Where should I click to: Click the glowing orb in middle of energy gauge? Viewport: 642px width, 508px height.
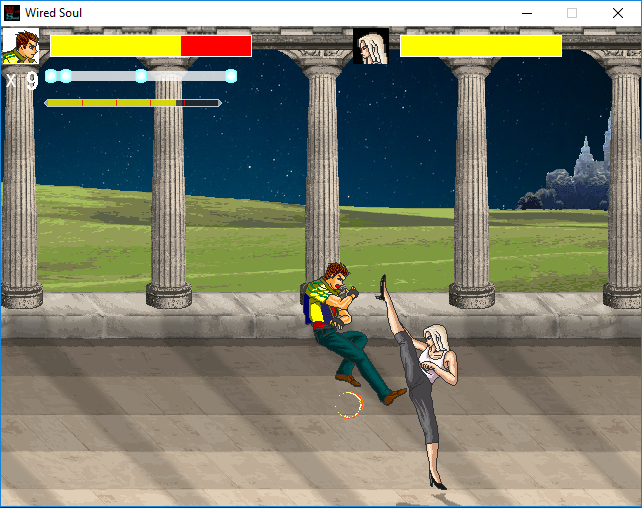(x=141, y=76)
